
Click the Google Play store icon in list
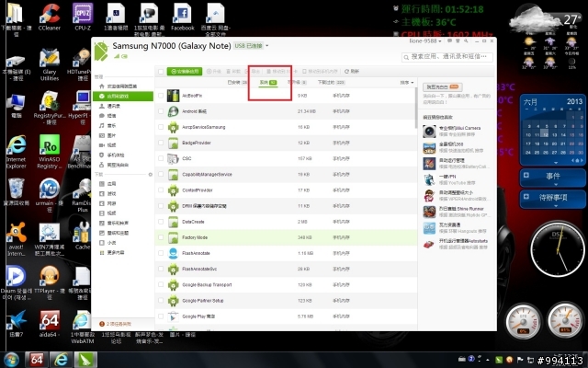173,316
